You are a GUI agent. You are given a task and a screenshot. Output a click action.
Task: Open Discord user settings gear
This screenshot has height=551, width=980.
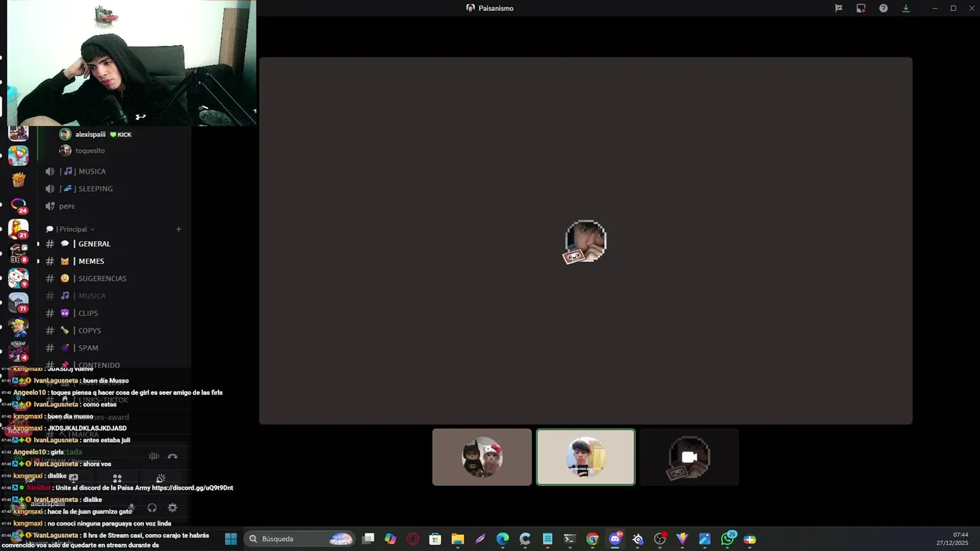point(172,507)
